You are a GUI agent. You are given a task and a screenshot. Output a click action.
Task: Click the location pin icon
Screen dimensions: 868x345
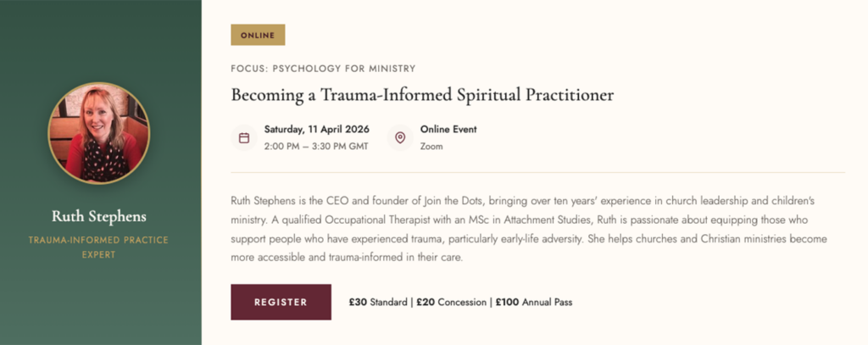(400, 137)
